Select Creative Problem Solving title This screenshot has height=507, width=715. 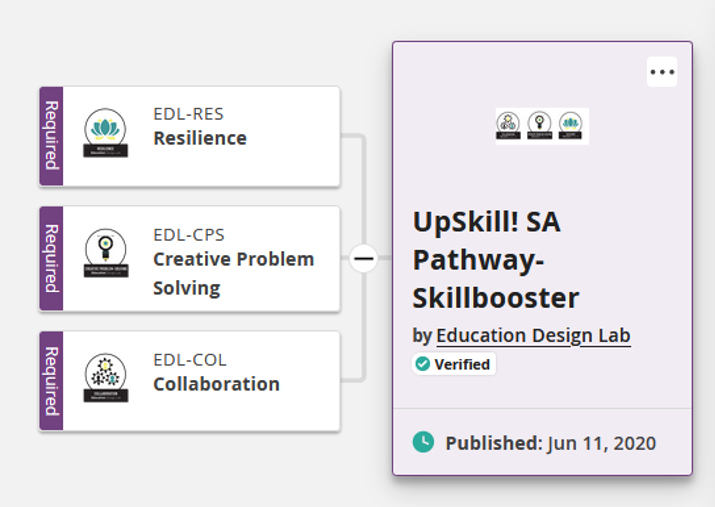pyautogui.click(x=233, y=274)
